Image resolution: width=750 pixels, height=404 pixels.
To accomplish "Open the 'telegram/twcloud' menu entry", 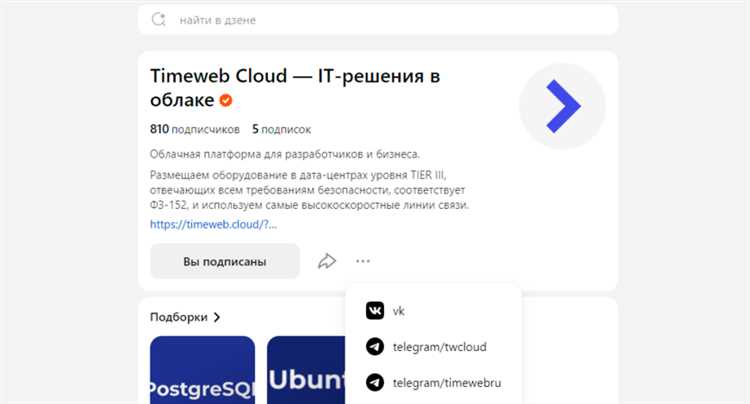I will click(440, 347).
